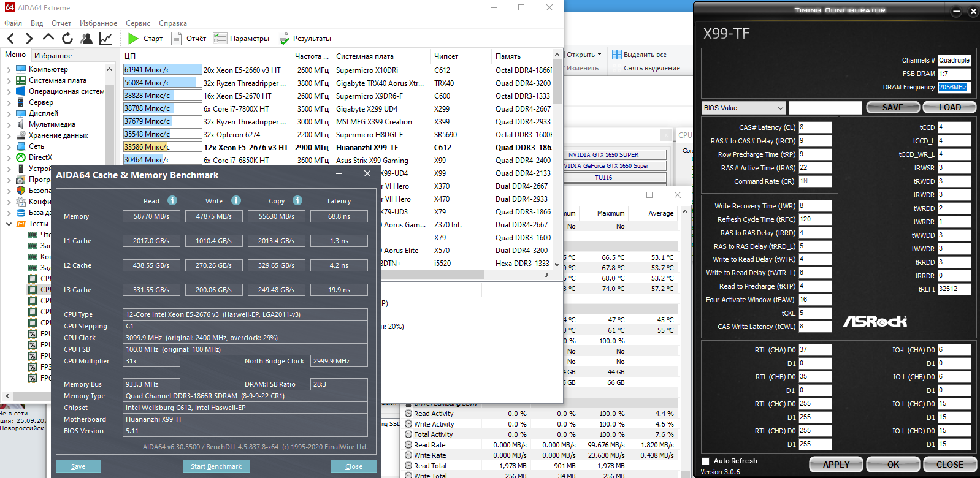Click the Память column header
The image size is (980, 478).
522,56
